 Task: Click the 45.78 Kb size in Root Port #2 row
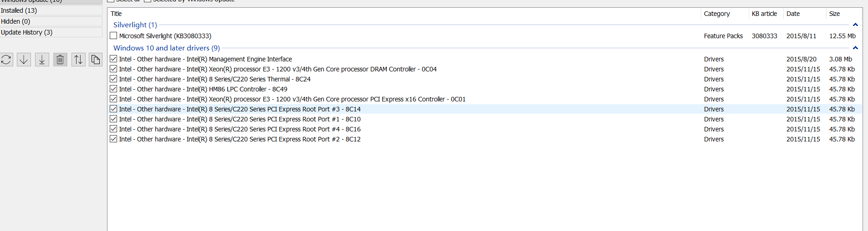[842, 139]
